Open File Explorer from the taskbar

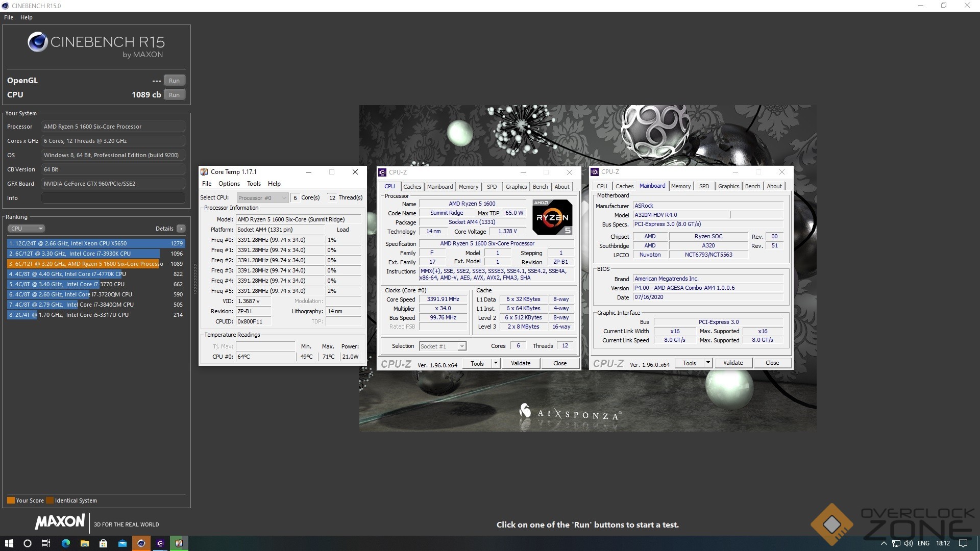click(x=85, y=543)
